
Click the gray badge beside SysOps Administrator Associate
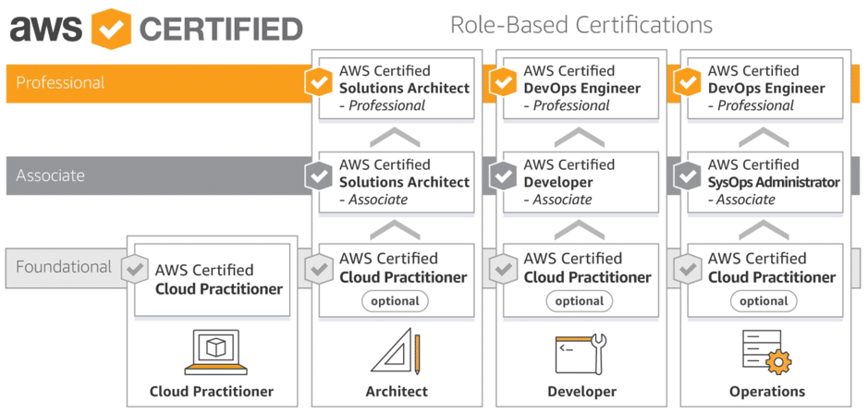(x=688, y=176)
